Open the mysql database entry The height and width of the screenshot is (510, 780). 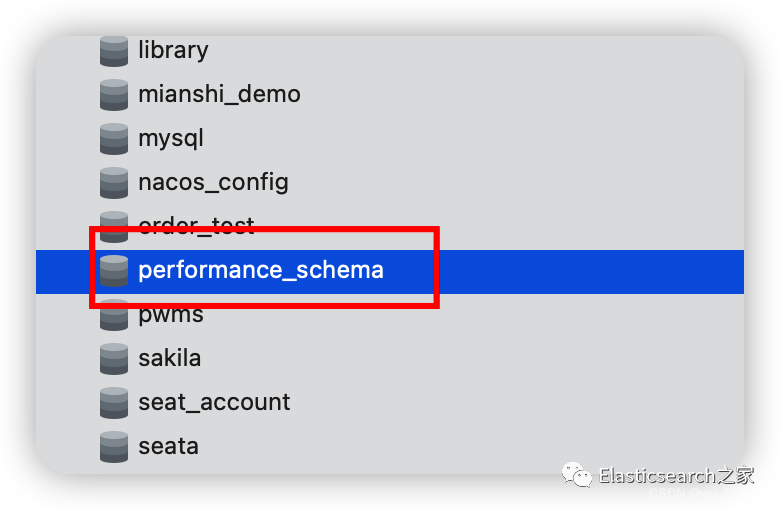pyautogui.click(x=171, y=138)
